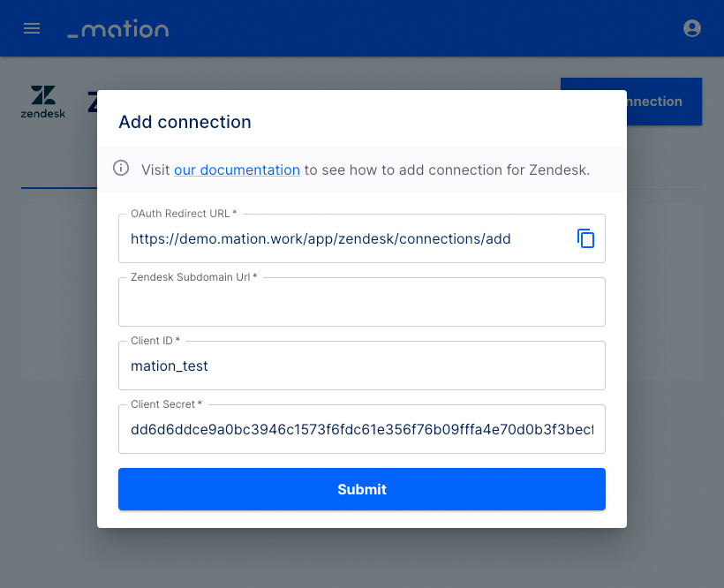Click the banner text about adding Zendesk connection
The width and height of the screenshot is (724, 588).
[x=447, y=170]
